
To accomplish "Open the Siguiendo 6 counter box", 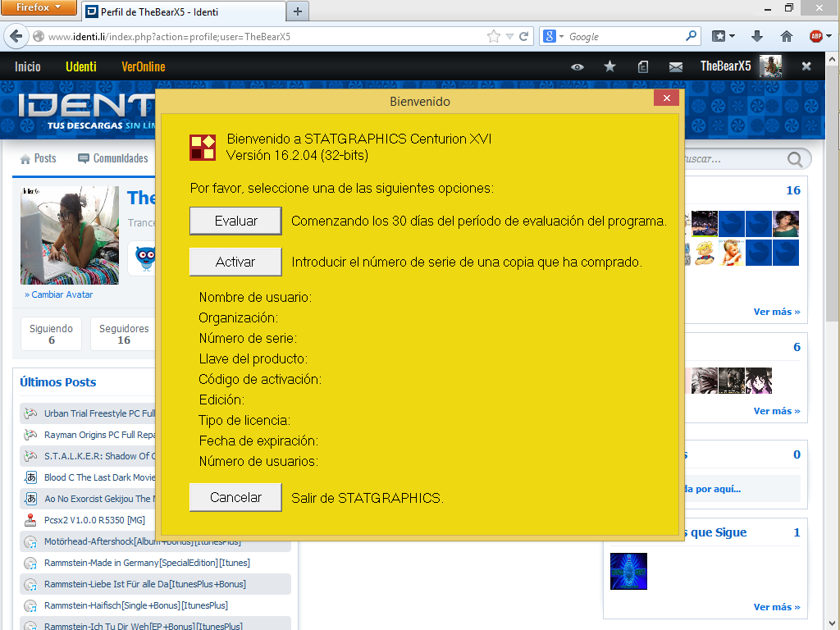I will pos(51,334).
